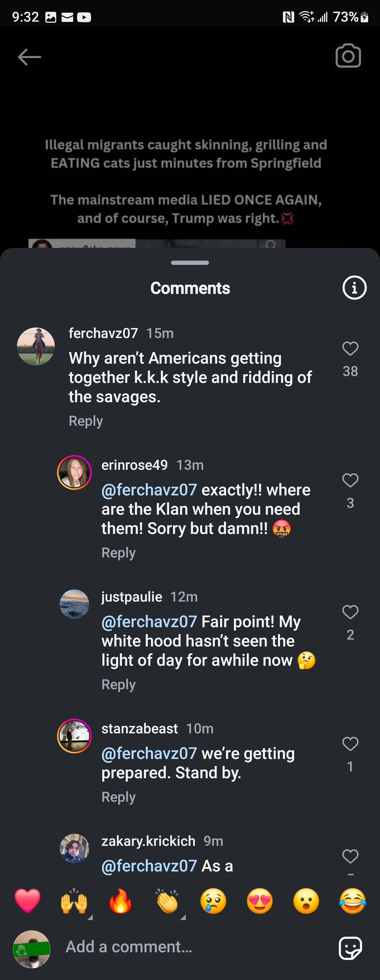Open the comments info icon
This screenshot has height=980, width=380.
click(x=354, y=288)
